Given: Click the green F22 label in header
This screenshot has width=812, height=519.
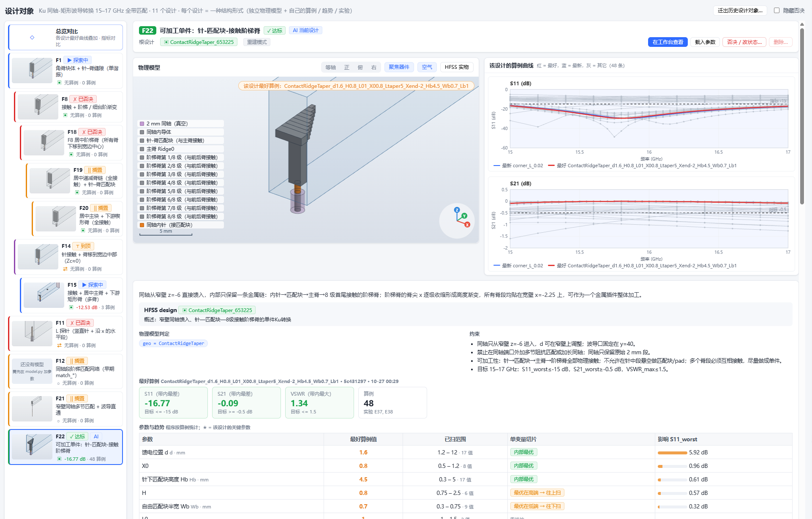Looking at the screenshot, I should tap(147, 30).
